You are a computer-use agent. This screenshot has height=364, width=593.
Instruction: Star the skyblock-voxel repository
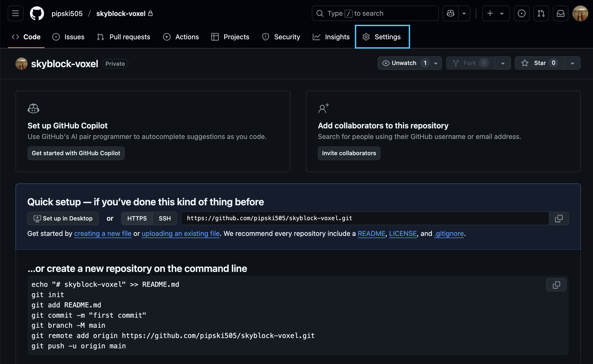(540, 63)
